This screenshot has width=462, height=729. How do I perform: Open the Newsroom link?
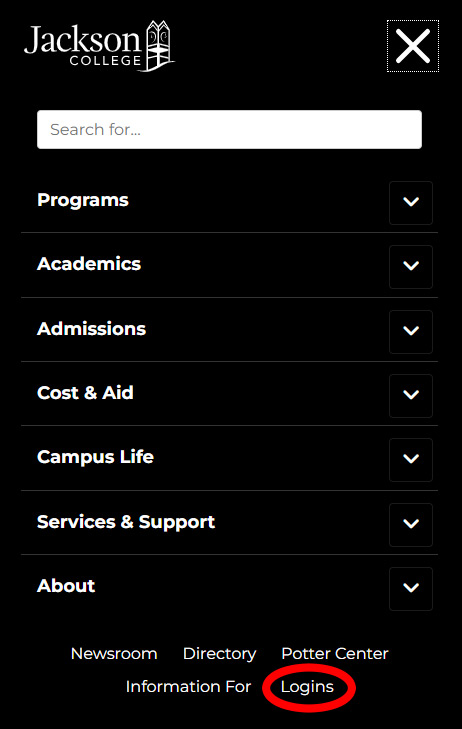click(x=114, y=654)
